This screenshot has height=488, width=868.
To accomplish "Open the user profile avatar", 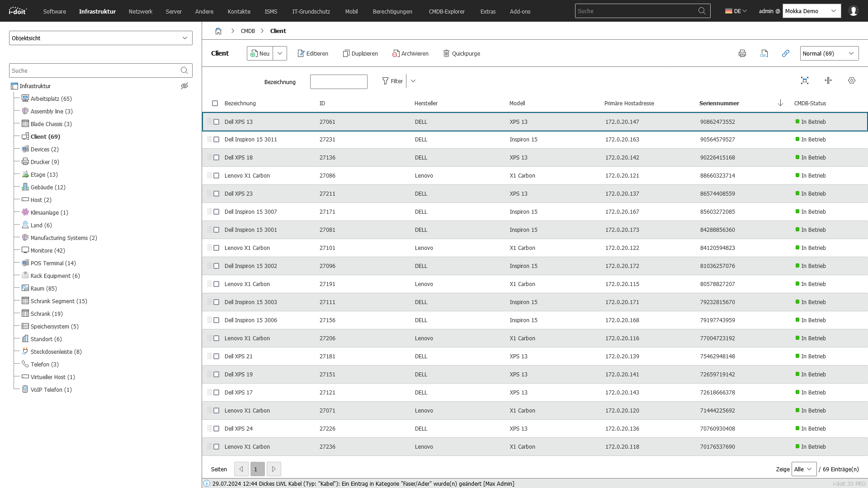I will coord(854,11).
